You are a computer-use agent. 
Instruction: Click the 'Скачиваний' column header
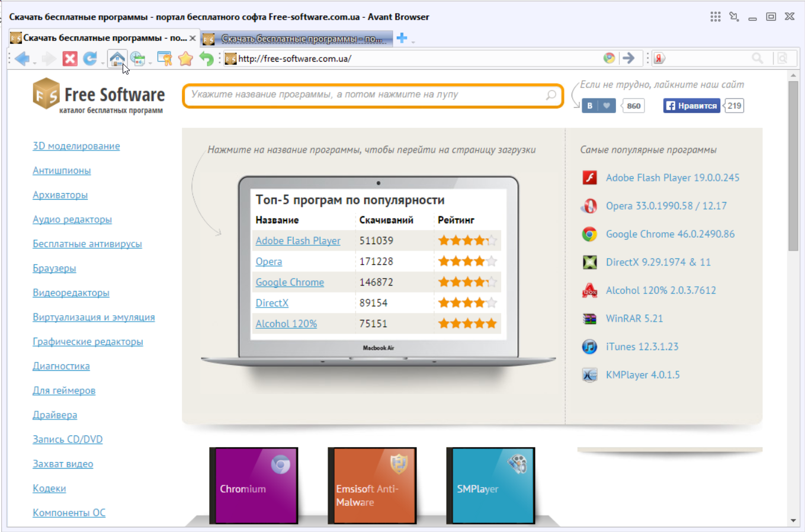(x=386, y=220)
